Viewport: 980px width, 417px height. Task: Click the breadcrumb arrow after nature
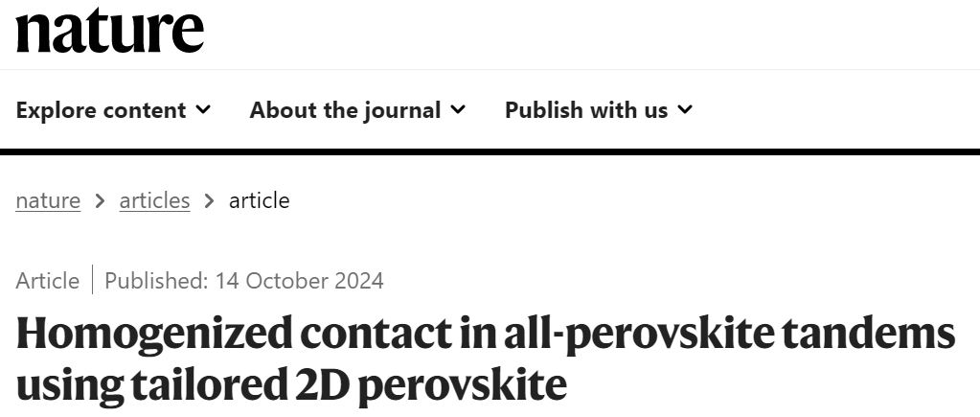[100, 201]
